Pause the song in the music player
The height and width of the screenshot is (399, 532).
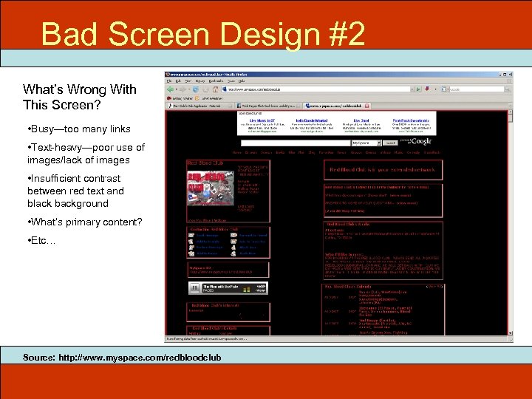(x=194, y=288)
